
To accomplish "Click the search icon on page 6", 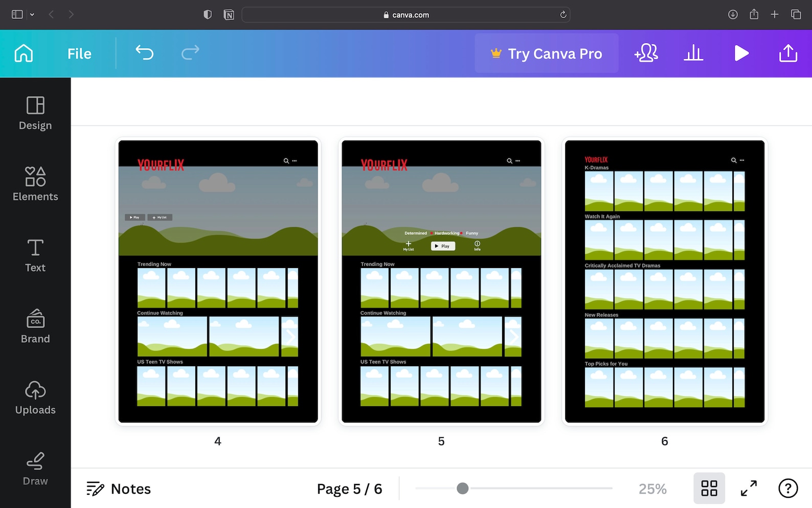I will click(x=734, y=160).
